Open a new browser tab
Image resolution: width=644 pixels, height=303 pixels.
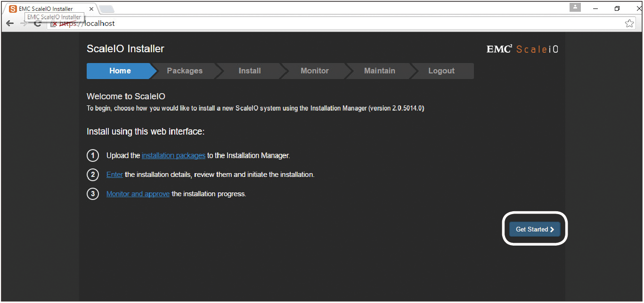[x=107, y=9]
